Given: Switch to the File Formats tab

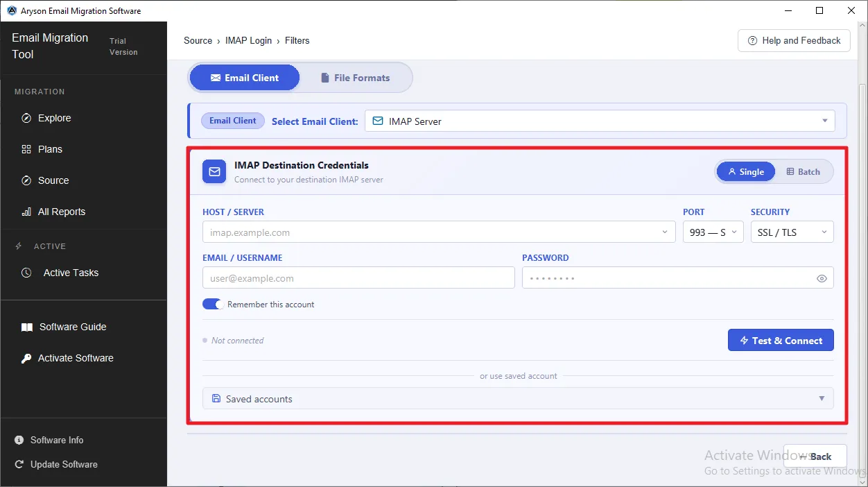Looking at the screenshot, I should click(x=356, y=78).
